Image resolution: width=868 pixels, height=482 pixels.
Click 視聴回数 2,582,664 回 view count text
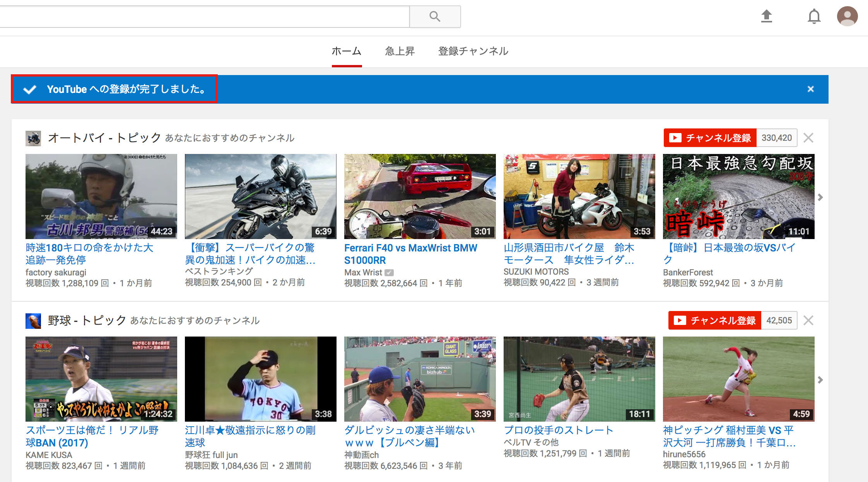386,283
